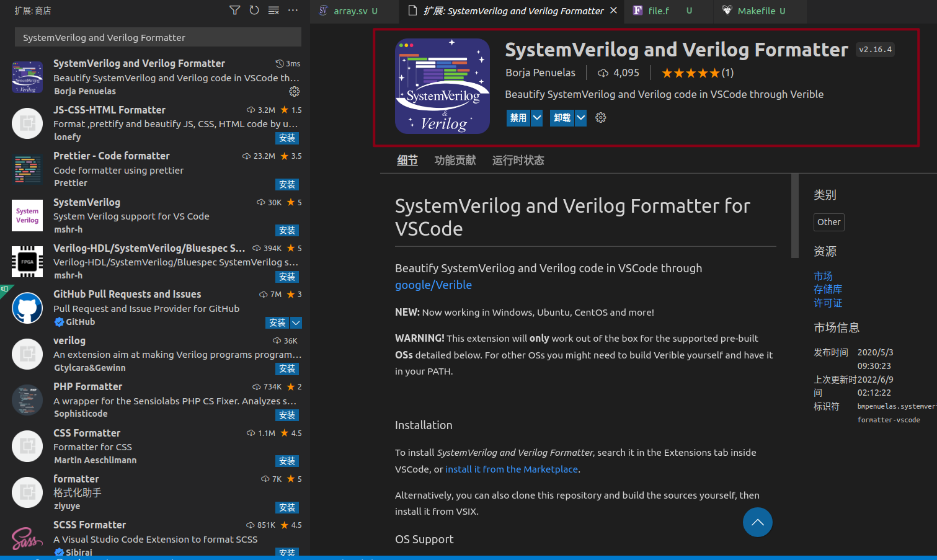The height and width of the screenshot is (560, 937).
Task: Open the PHP Formatter entry title
Action: tap(87, 386)
